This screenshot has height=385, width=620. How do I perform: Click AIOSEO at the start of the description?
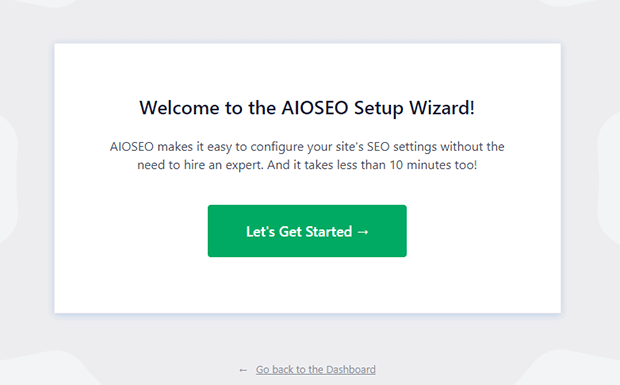(x=132, y=147)
